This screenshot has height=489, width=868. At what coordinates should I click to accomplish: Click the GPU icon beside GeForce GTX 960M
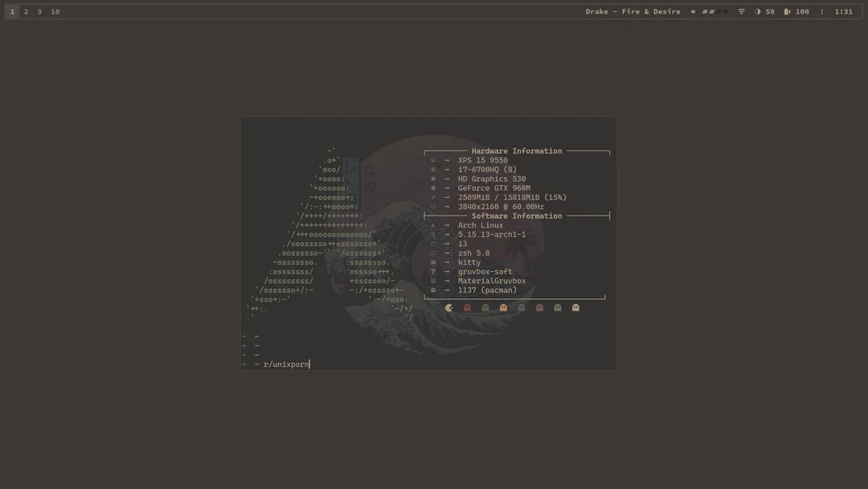pos(432,187)
